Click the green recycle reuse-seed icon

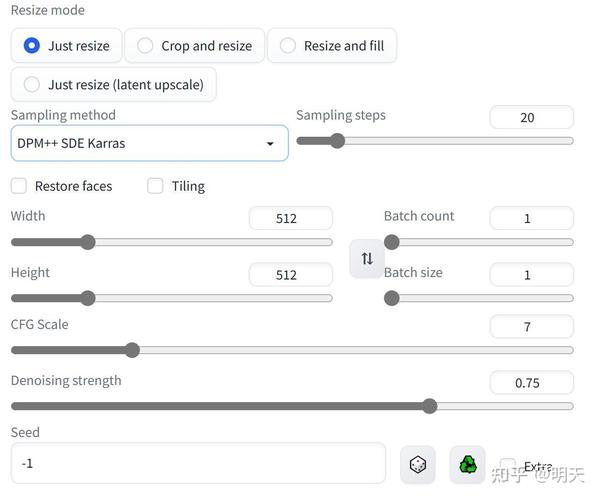467,464
